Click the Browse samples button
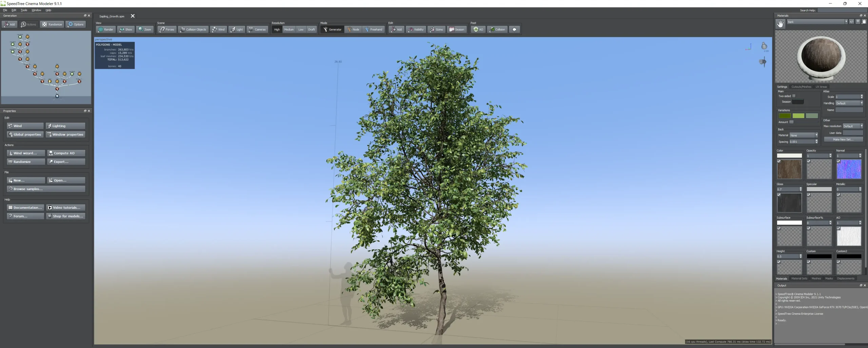The image size is (868, 348). 46,189
